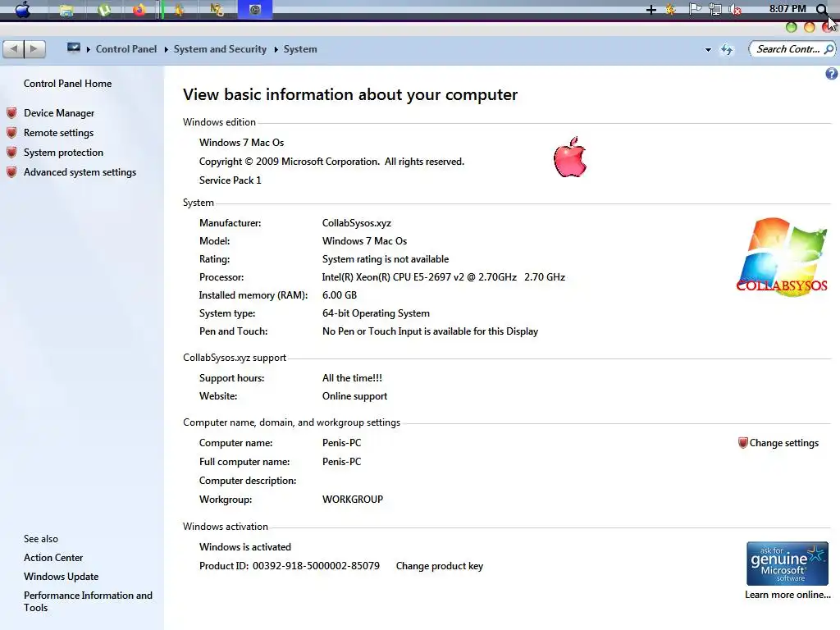Viewport: 840px width, 630px height.
Task: Click the search magnifier in Search Control Panel box
Action: click(829, 49)
